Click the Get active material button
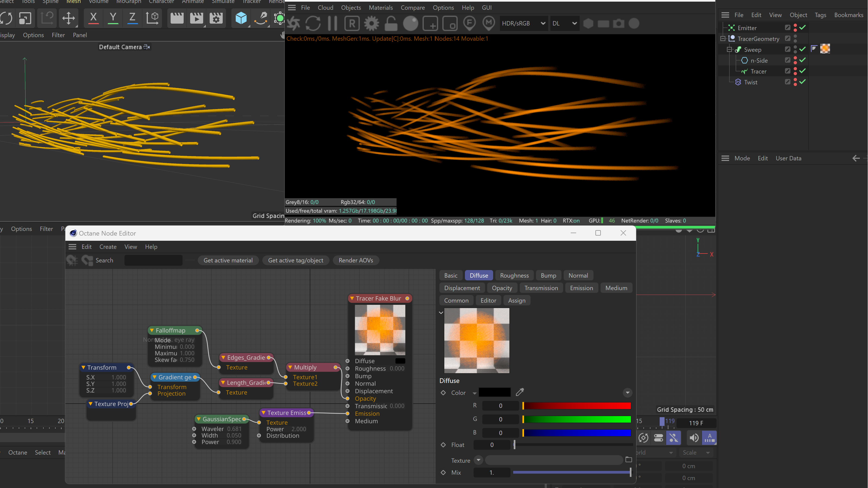The height and width of the screenshot is (488, 868). click(228, 260)
